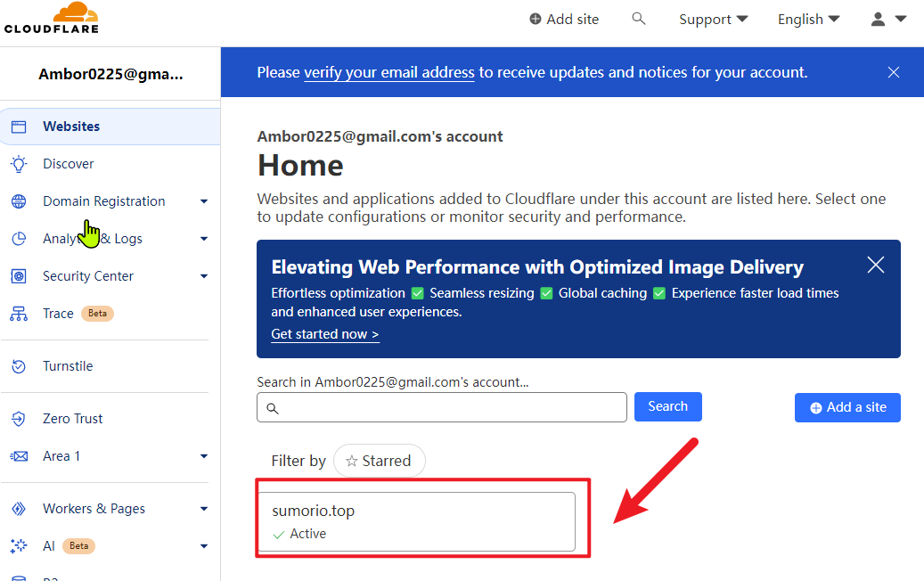
Task: Expand the Domain Registration submenu arrow
Action: point(204,201)
